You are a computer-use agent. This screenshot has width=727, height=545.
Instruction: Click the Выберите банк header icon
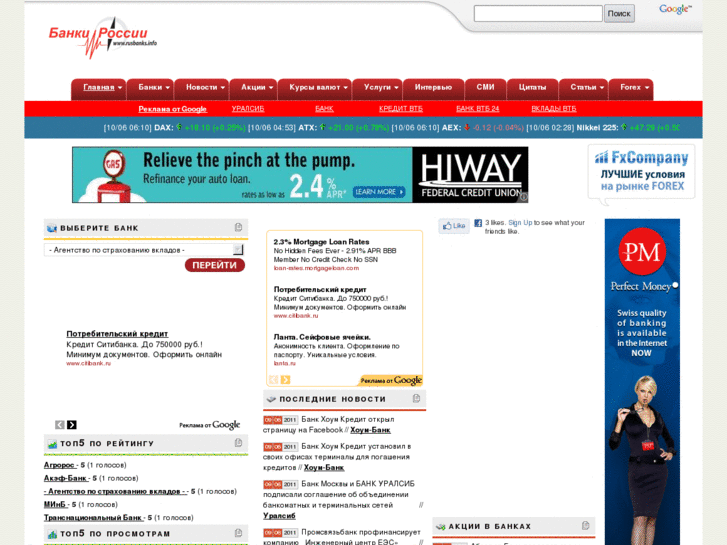52,228
